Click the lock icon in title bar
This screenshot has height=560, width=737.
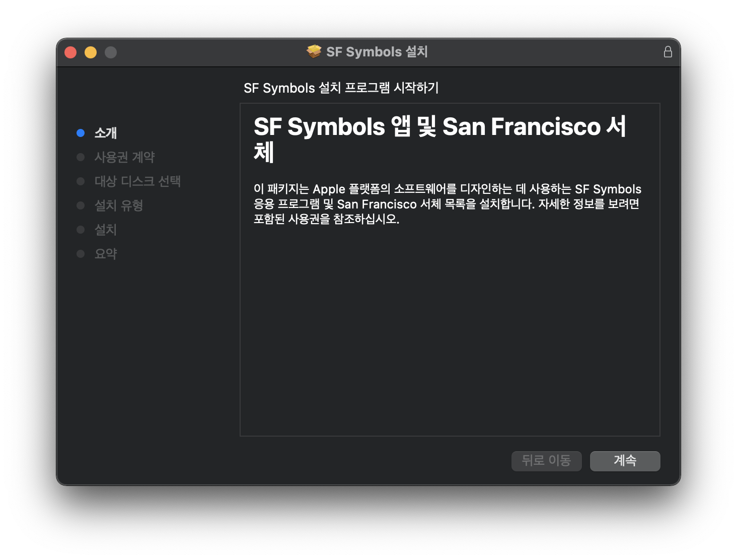pyautogui.click(x=668, y=52)
